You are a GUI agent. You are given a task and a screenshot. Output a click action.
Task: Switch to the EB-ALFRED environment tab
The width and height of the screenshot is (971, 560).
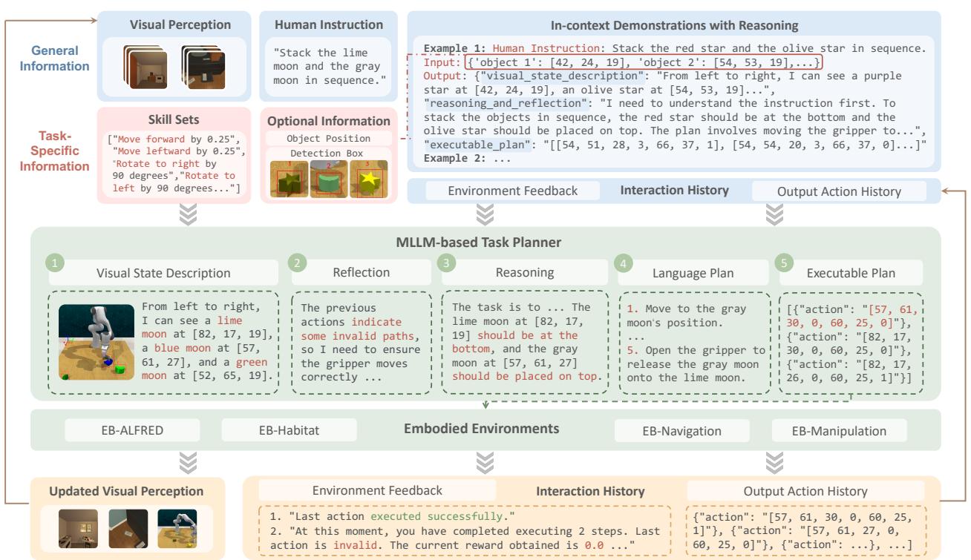point(122,430)
